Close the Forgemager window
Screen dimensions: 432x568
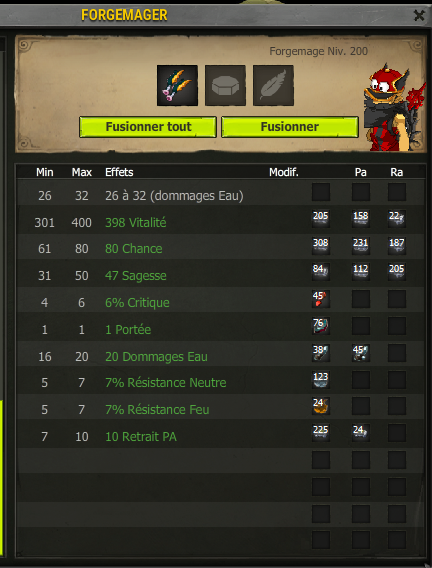pos(419,15)
